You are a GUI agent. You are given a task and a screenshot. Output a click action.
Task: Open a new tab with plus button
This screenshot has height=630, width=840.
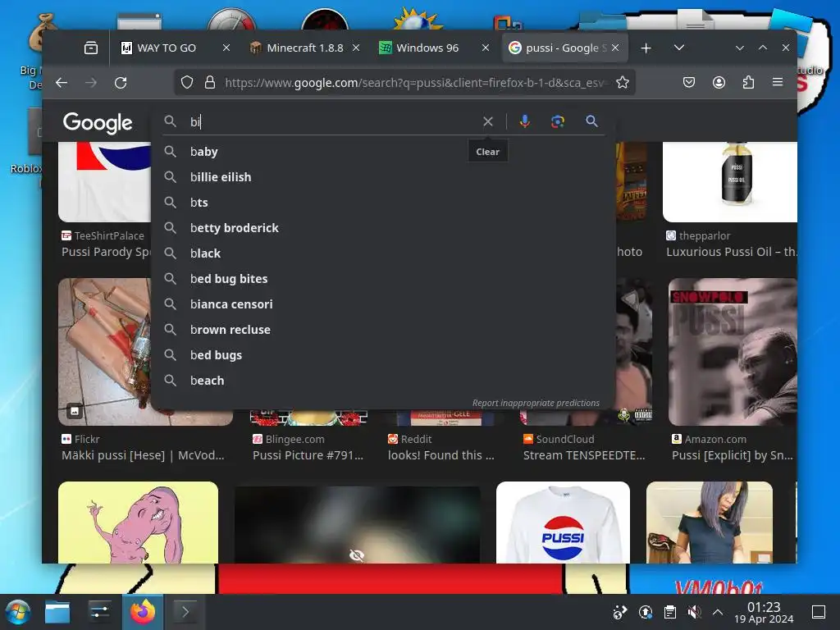tap(646, 48)
